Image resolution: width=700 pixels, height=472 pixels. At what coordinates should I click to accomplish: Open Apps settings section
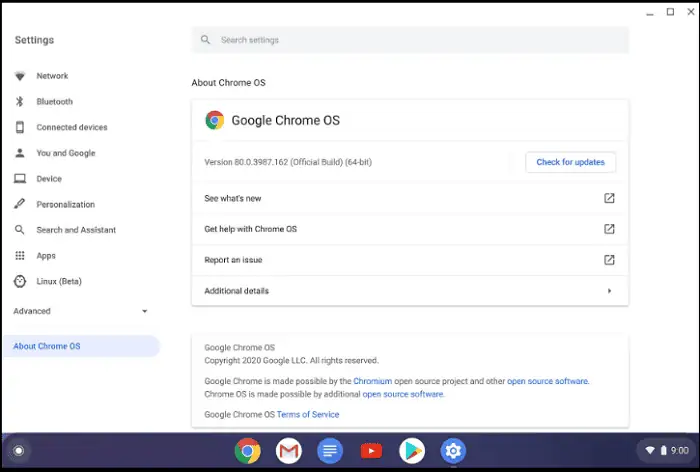point(46,256)
